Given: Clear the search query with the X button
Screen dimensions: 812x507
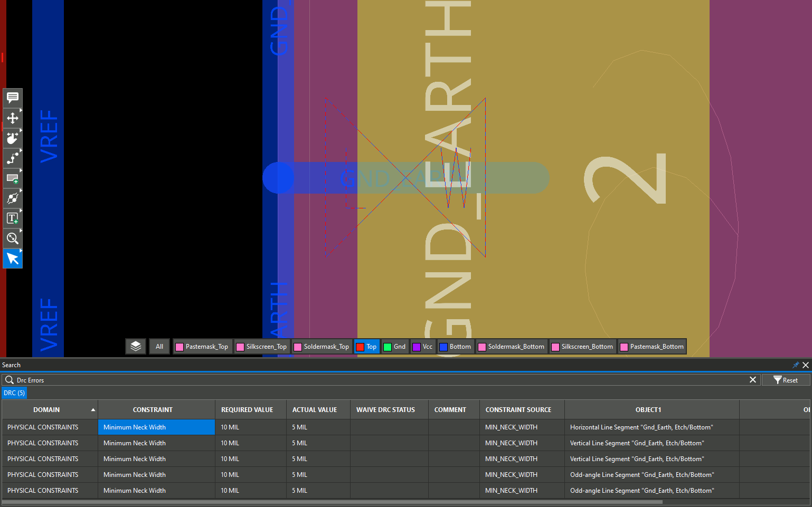Looking at the screenshot, I should click(x=753, y=379).
